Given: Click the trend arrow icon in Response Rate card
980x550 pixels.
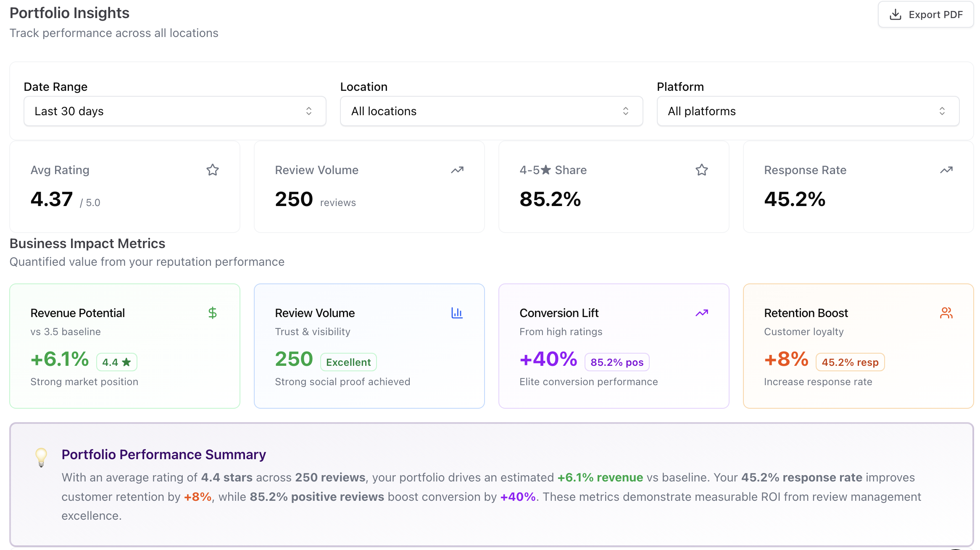Looking at the screenshot, I should tap(946, 170).
